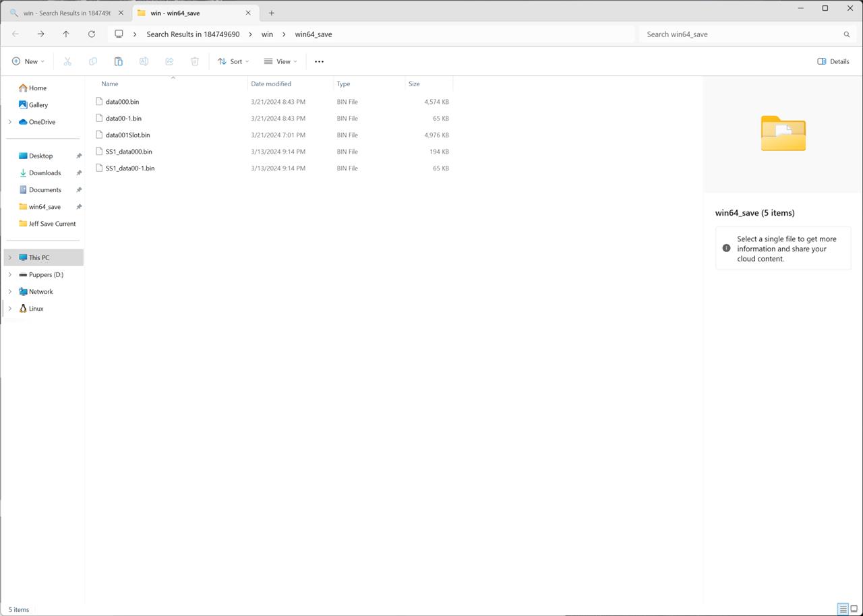Click the Refresh icon beside address bar
Viewport: 863px width, 616px height.
coord(91,34)
